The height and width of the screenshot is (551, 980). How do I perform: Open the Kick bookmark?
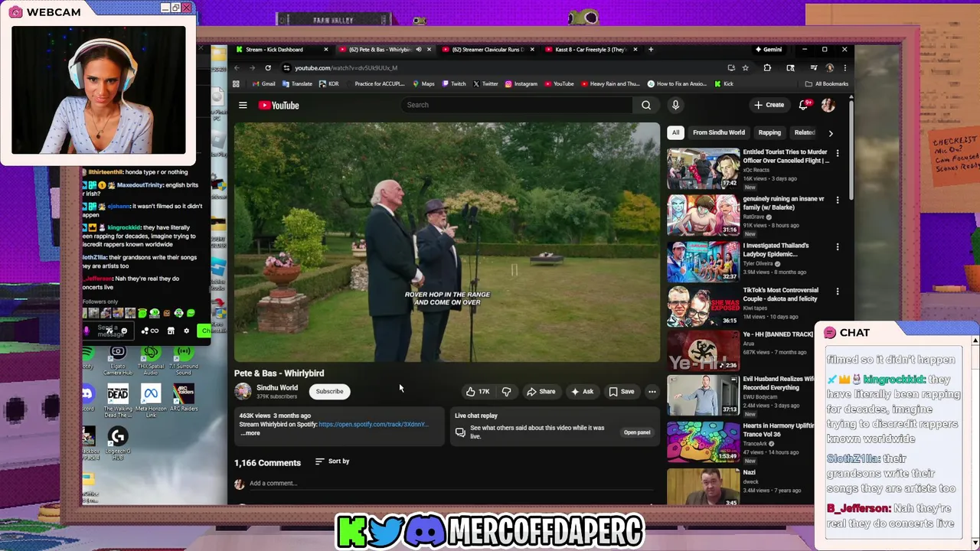point(724,83)
